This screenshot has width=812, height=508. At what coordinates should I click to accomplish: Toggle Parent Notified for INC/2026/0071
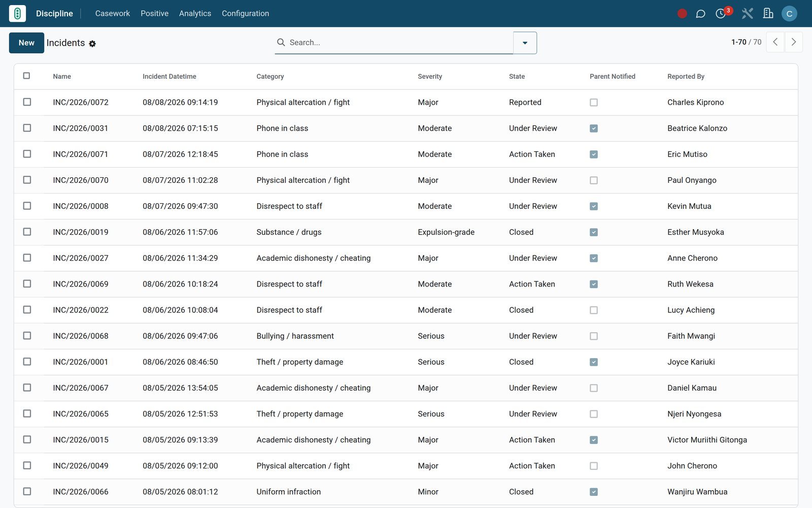tap(594, 154)
